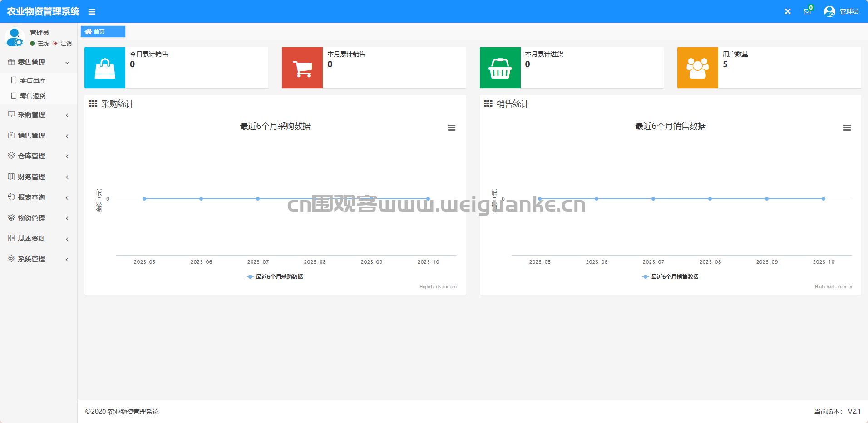This screenshot has height=423, width=868.
Task: Open the mail notifications icon
Action: point(807,11)
